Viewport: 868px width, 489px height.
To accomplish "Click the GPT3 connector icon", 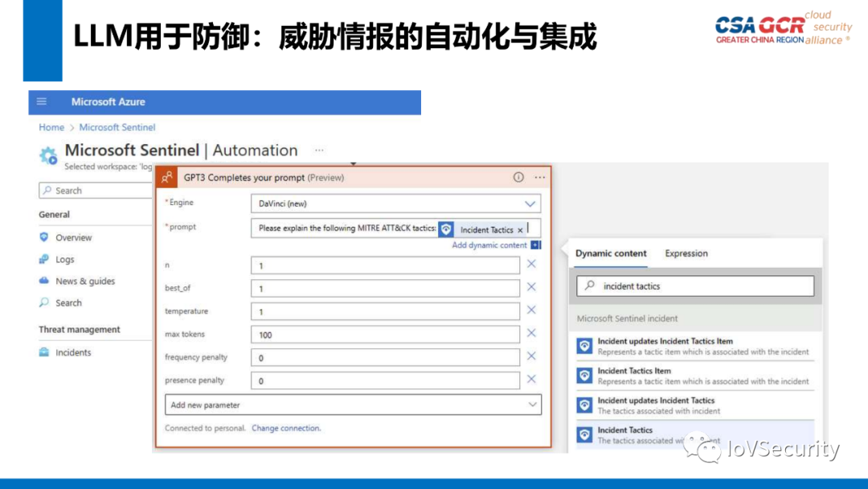I will coord(166,177).
